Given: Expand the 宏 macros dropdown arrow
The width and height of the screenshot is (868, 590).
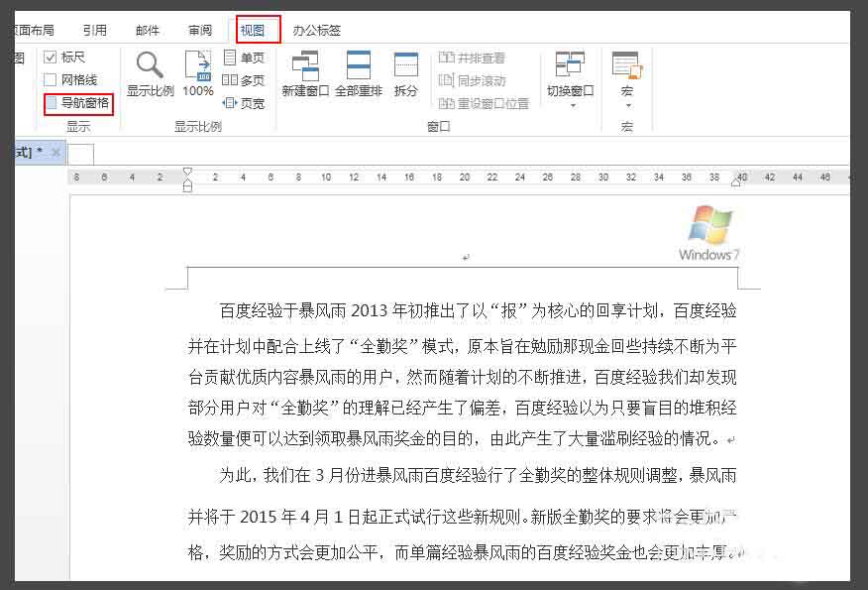Looking at the screenshot, I should [627, 105].
